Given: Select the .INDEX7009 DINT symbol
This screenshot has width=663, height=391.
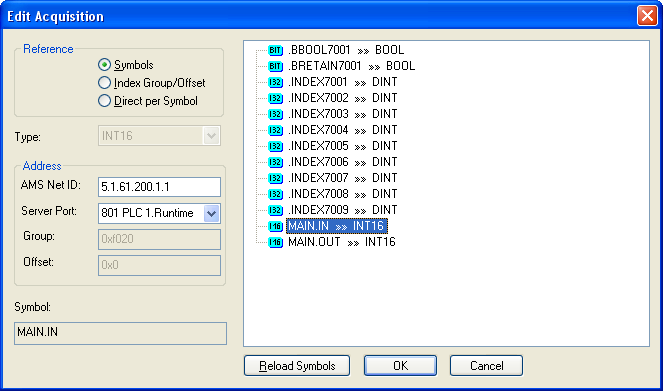Looking at the screenshot, I should point(342,211).
